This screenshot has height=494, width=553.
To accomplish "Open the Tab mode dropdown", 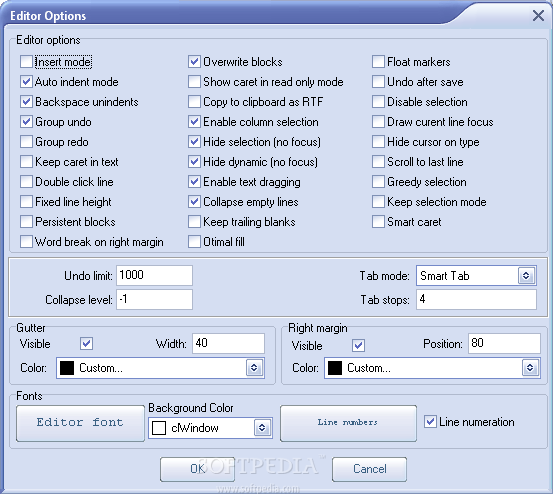I will click(x=526, y=275).
